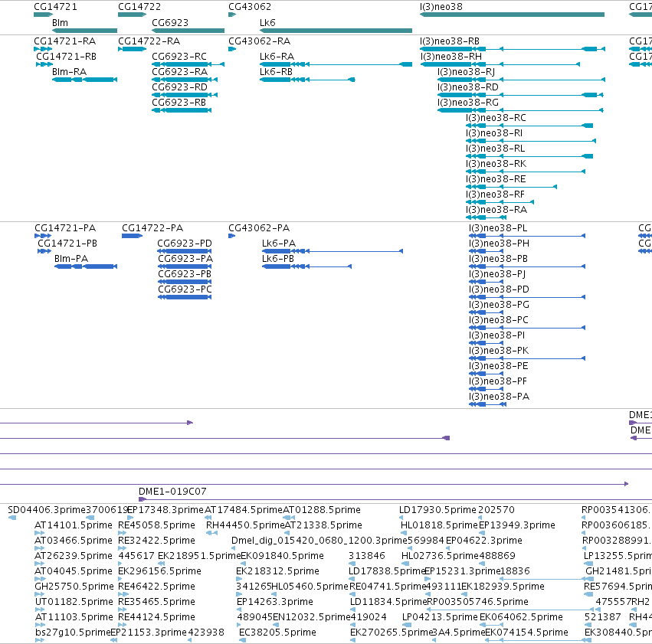Click the RE46422.5prime EST label

click(157, 587)
